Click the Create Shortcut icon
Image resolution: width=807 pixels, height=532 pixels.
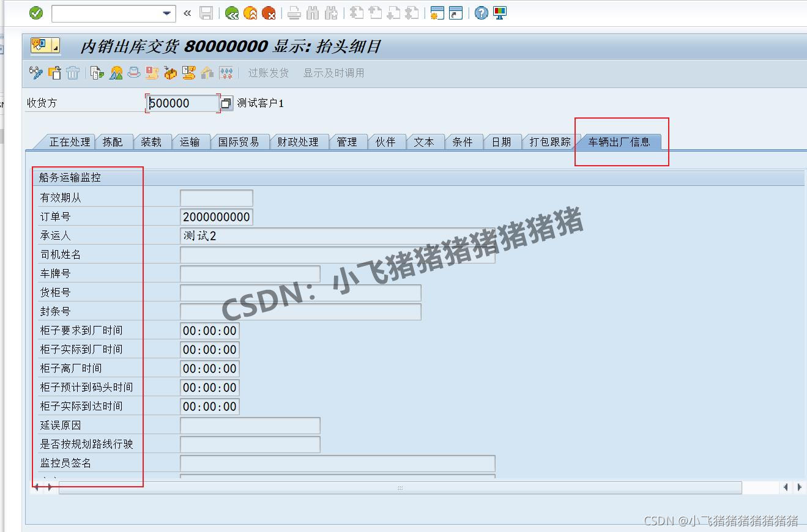click(x=456, y=13)
